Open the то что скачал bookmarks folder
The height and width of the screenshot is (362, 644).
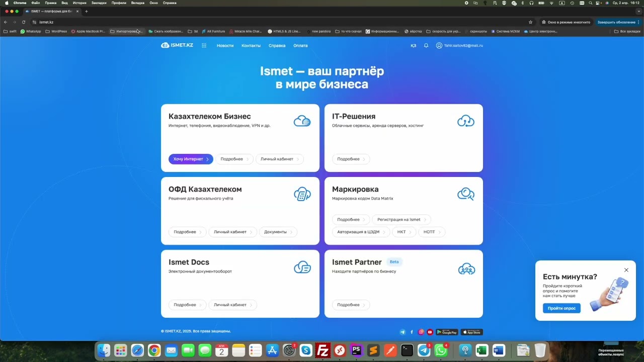pyautogui.click(x=348, y=31)
